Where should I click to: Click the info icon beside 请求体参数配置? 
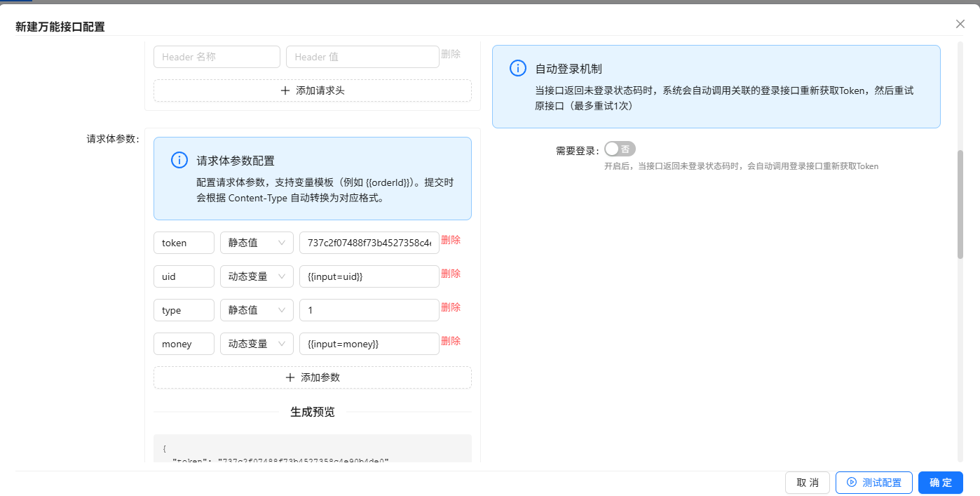coord(179,160)
